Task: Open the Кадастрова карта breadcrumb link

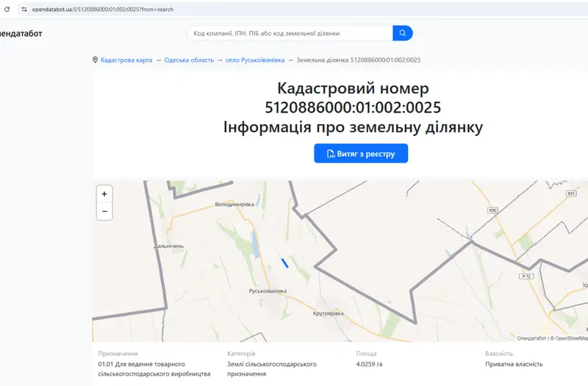Action: tap(126, 60)
